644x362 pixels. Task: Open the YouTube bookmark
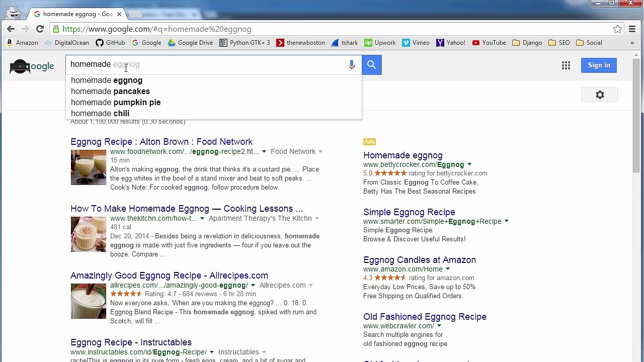(489, 43)
